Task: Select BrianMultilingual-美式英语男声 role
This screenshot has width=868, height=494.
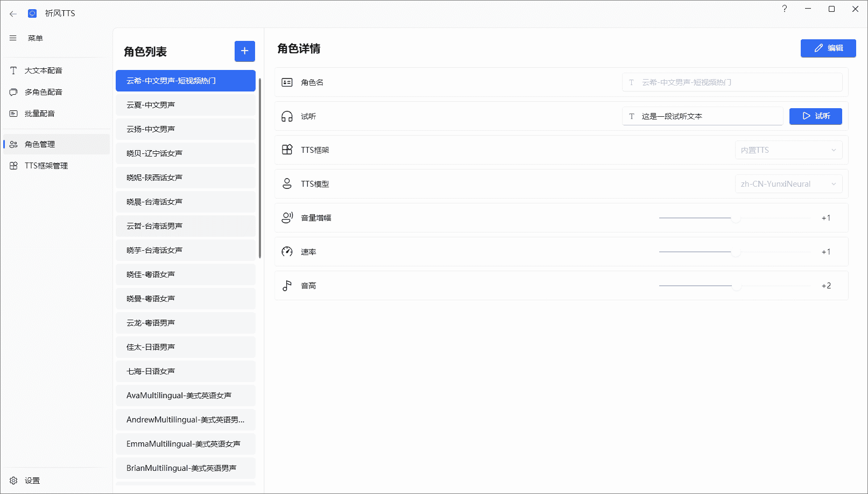Action: [186, 468]
